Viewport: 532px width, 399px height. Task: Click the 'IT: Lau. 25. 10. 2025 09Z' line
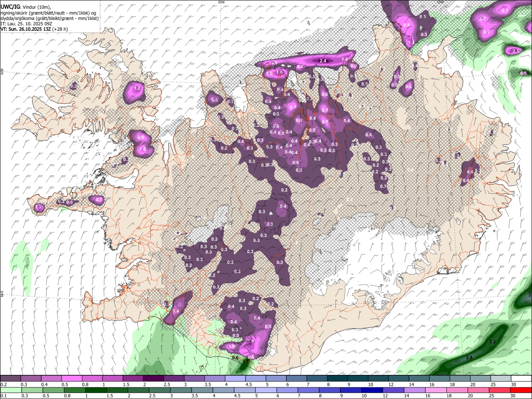pos(26,24)
